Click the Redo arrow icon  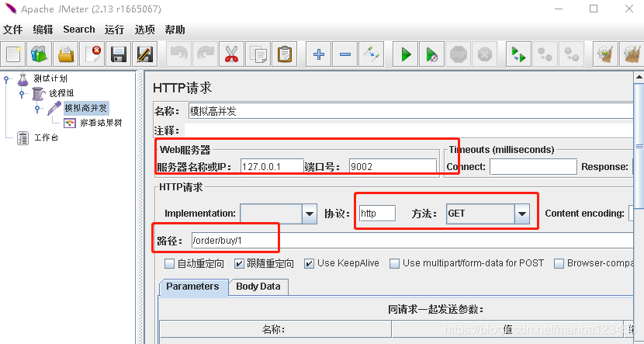click(206, 54)
